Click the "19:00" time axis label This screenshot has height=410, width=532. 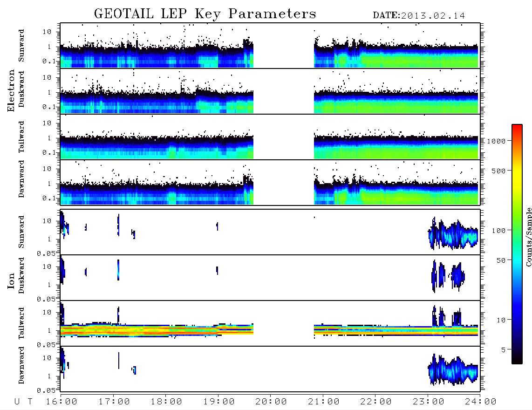(x=219, y=402)
